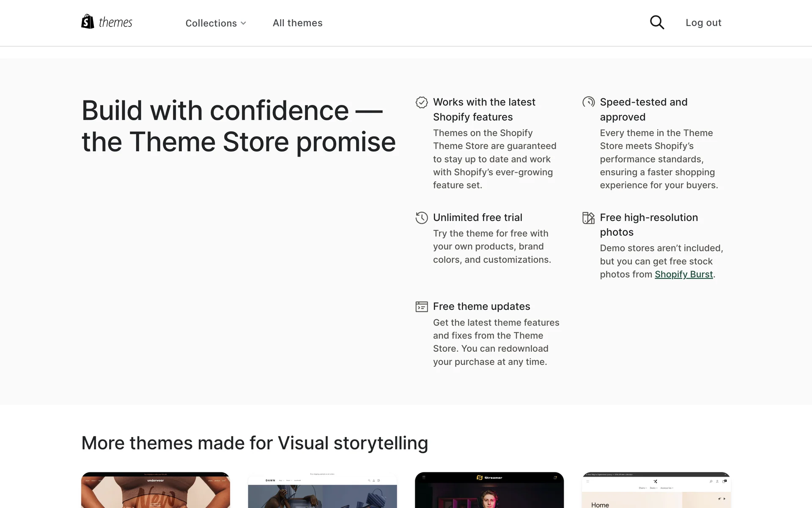Click the More themes made for Visual storytelling heading

pos(255,443)
